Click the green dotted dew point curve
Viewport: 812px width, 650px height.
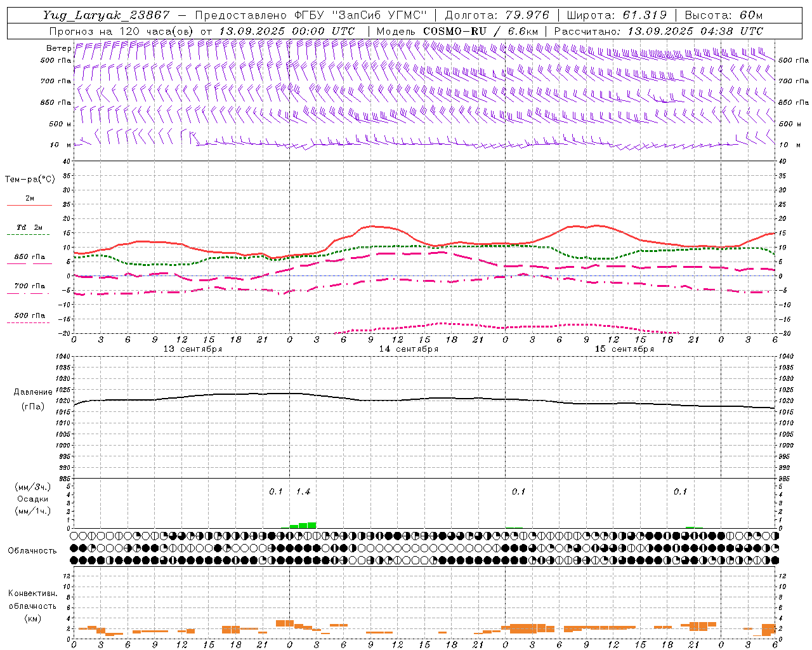pos(425,246)
